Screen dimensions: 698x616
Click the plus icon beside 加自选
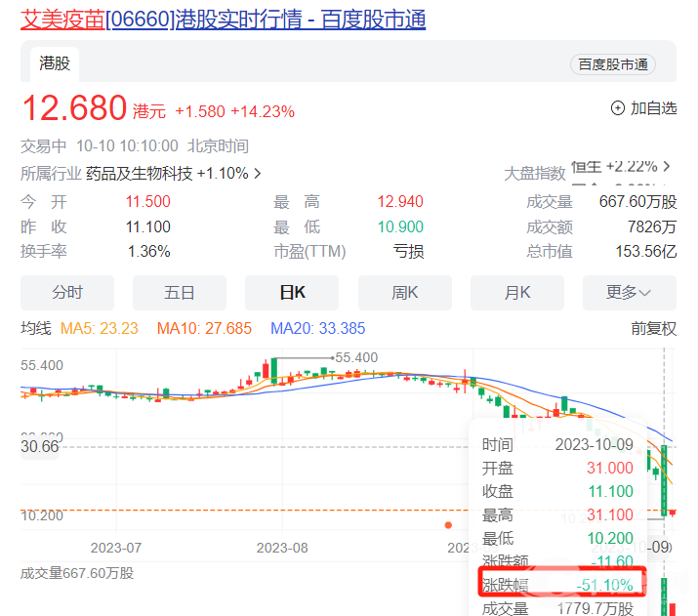click(x=617, y=107)
